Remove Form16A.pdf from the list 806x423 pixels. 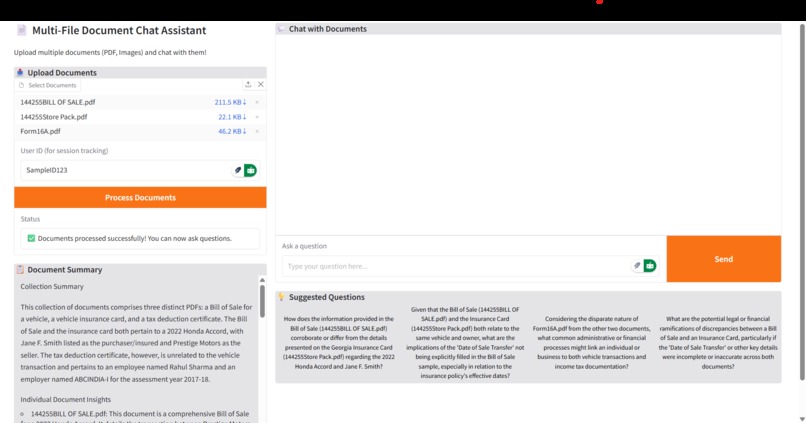257,131
